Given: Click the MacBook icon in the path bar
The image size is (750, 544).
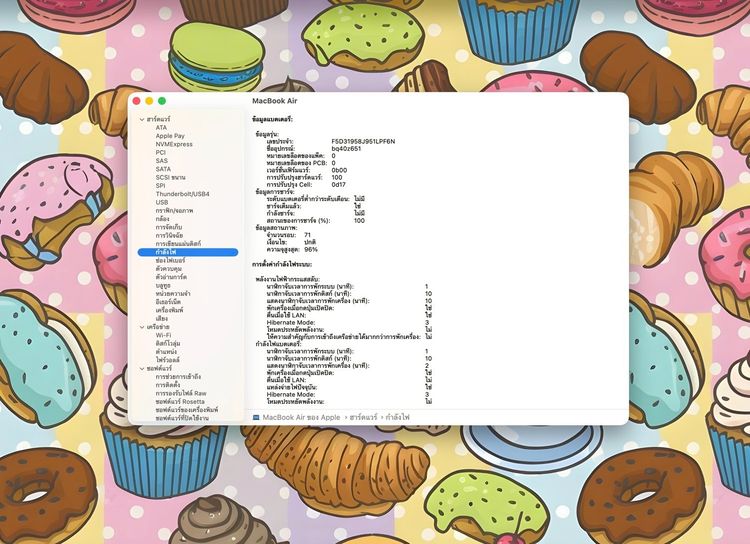Looking at the screenshot, I should 256,415.
